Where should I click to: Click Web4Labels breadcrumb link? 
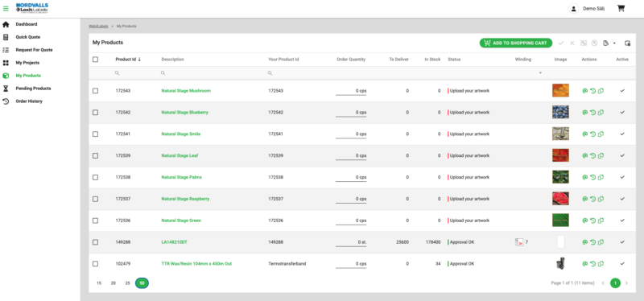coord(98,27)
